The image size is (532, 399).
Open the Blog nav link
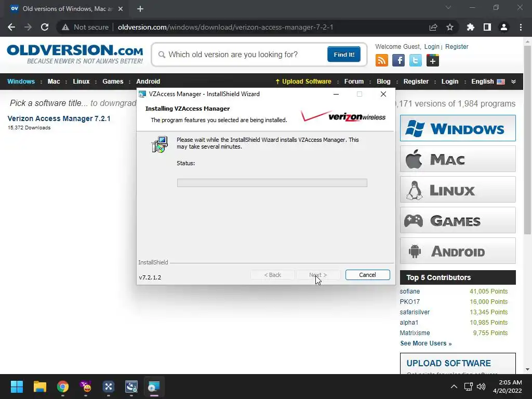coord(383,82)
